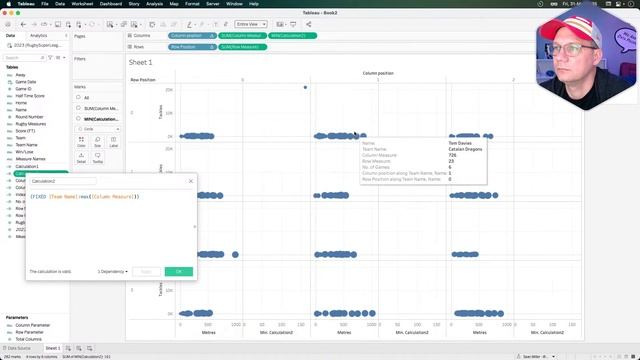Click the new data source toolbar icon
Screen dimensions: 640x360
click(x=68, y=24)
